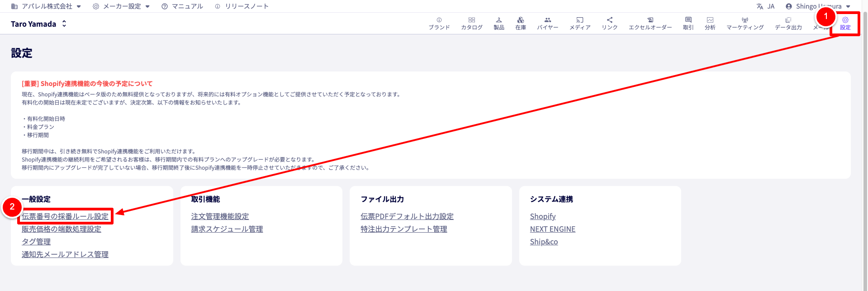Image resolution: width=868 pixels, height=291 pixels.
Task: Expand the メーカー設定 dropdown
Action: (121, 6)
